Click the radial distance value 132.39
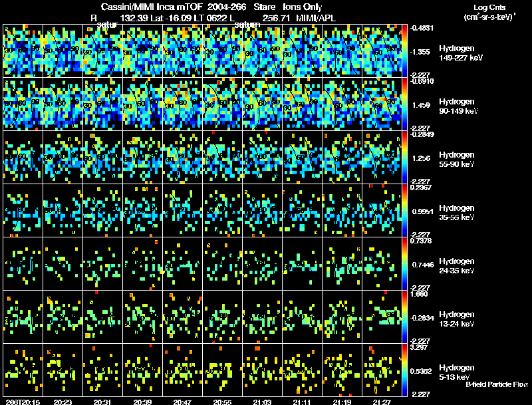Screen dimensions: 532x405 click(134, 18)
